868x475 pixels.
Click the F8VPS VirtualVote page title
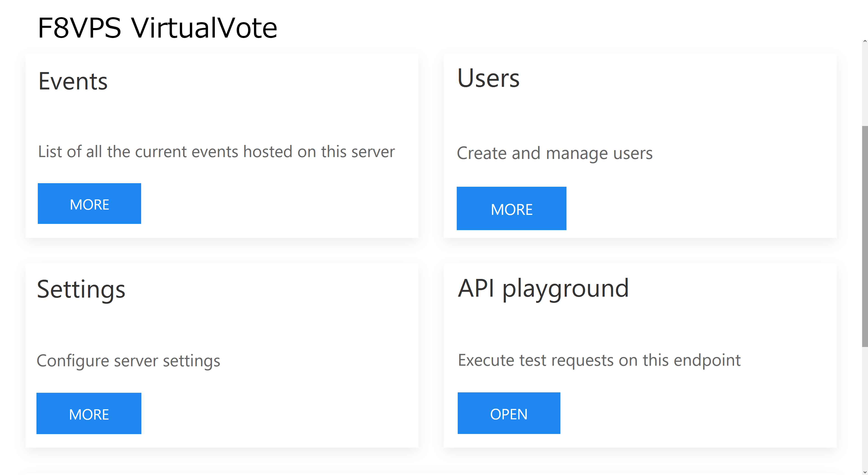pyautogui.click(x=158, y=28)
